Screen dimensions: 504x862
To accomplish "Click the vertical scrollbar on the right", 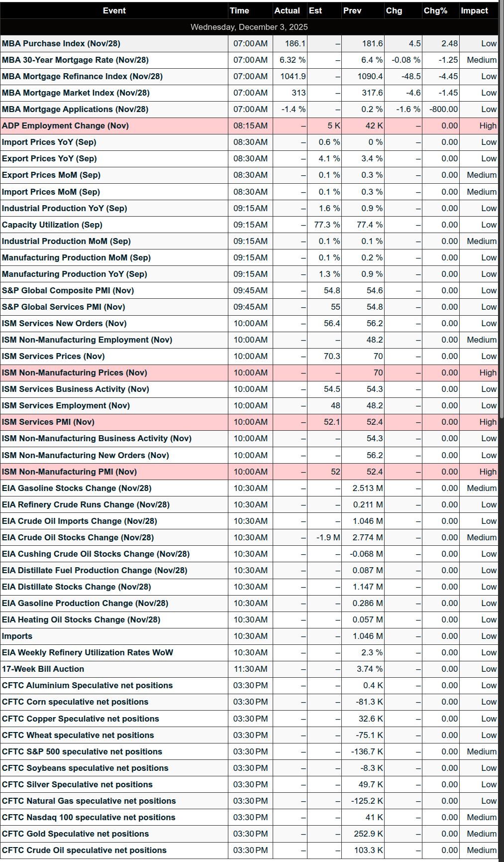I will point(501,199).
